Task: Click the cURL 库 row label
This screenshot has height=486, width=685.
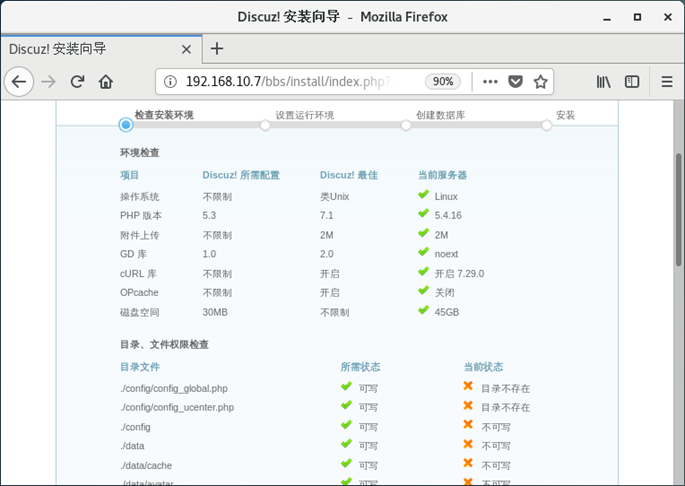Action: [x=138, y=274]
